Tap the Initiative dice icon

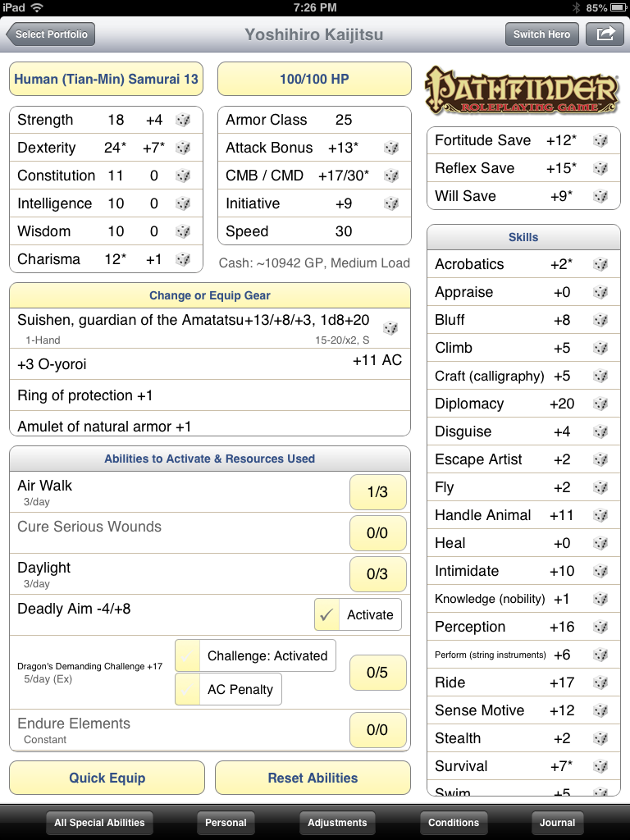391,203
